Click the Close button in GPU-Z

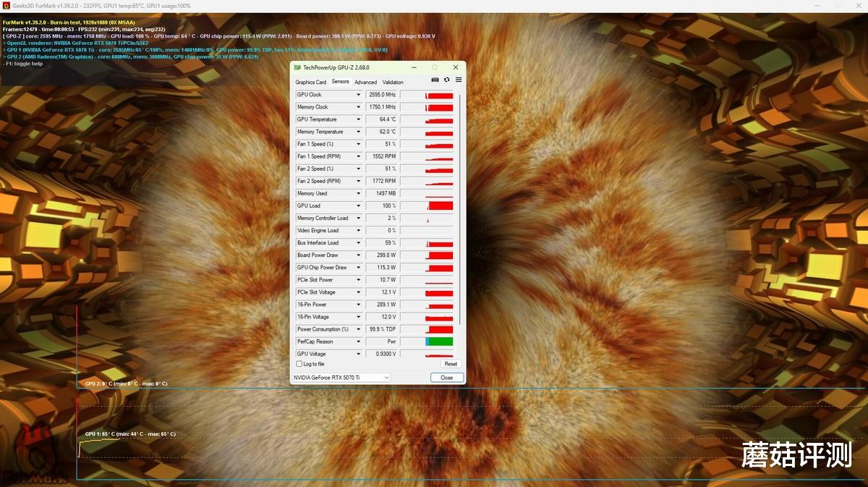447,378
